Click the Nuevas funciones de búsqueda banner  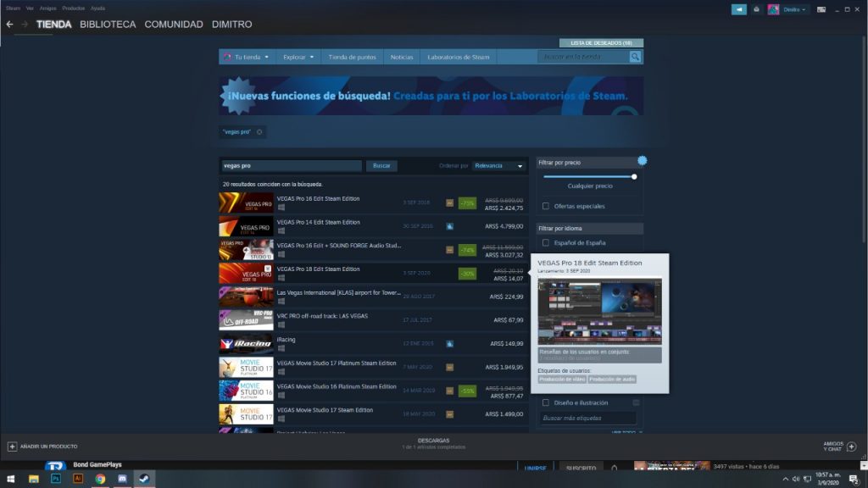(x=431, y=96)
